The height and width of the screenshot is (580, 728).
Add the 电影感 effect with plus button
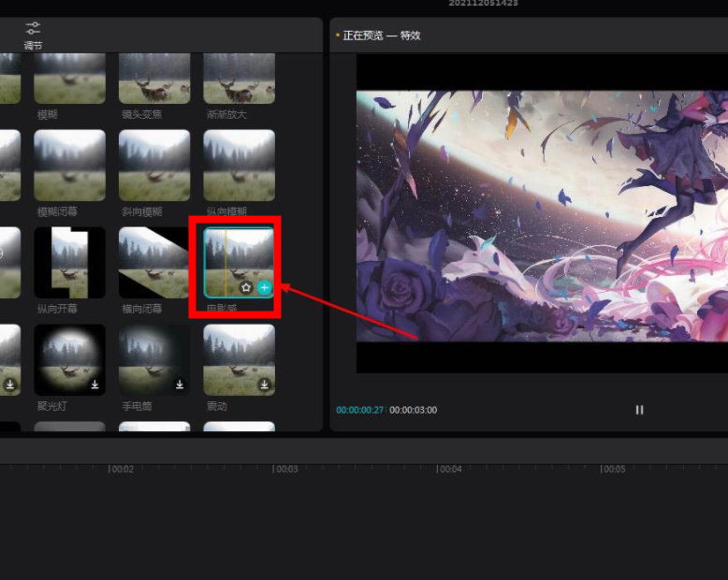tap(265, 287)
